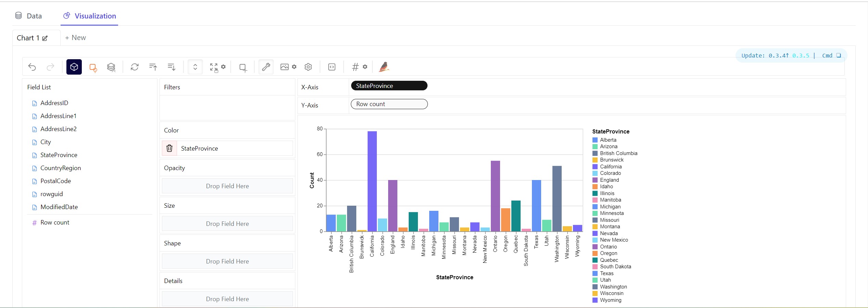Image resolution: width=868 pixels, height=308 pixels.
Task: Click the export image icon
Action: [284, 67]
